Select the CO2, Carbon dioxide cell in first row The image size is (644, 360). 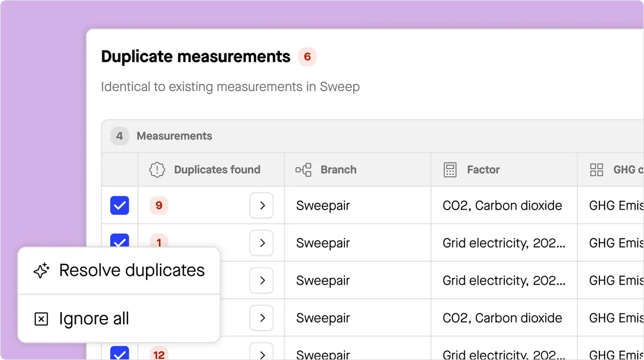tap(502, 205)
